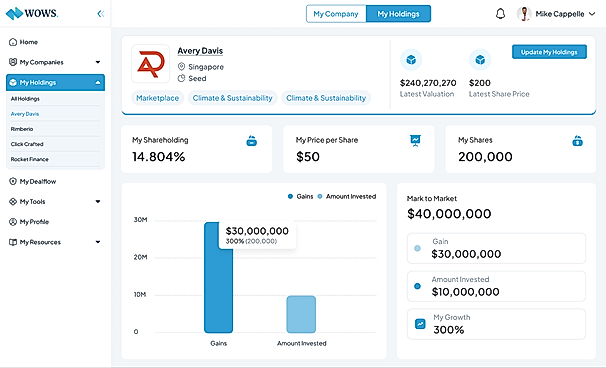
Task: Click the My Profile person icon
Action: coord(13,221)
